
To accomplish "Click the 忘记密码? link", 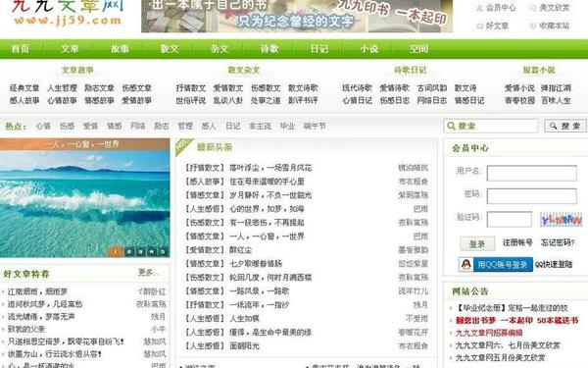I will pyautogui.click(x=558, y=242).
